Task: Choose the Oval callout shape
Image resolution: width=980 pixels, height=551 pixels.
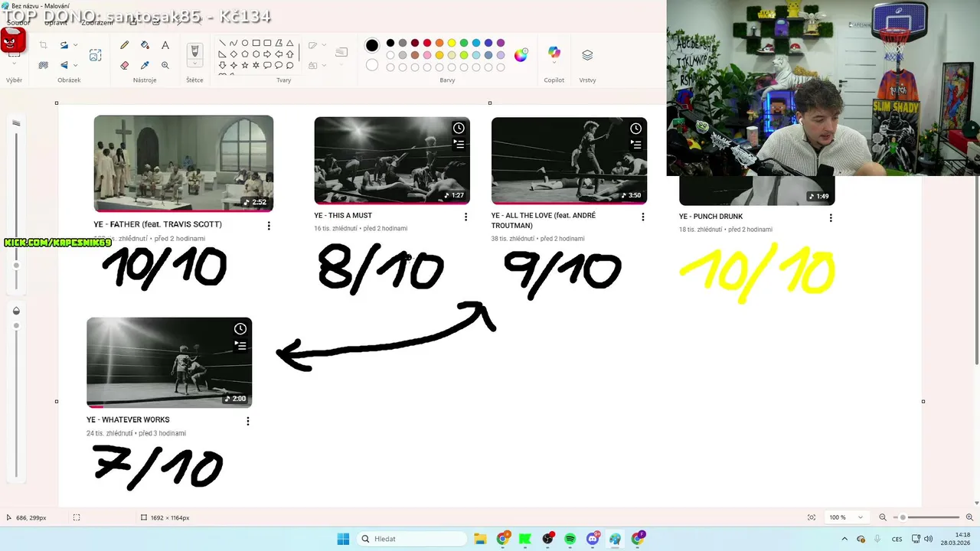Action: click(x=279, y=66)
